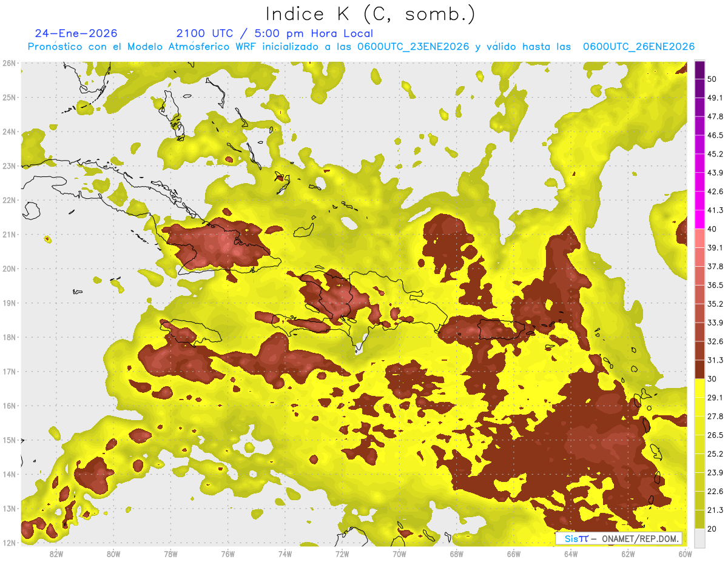Pick the dark purple swatch above 50
Viewport: 728px width, 562px height.
click(x=700, y=70)
